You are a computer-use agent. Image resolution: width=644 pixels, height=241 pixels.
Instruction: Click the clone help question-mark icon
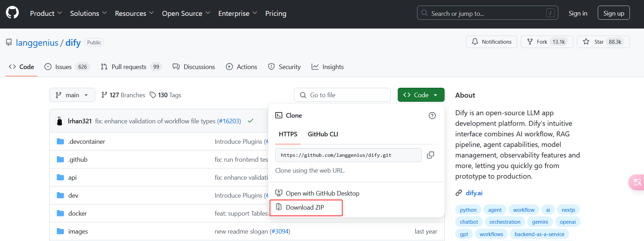point(432,116)
